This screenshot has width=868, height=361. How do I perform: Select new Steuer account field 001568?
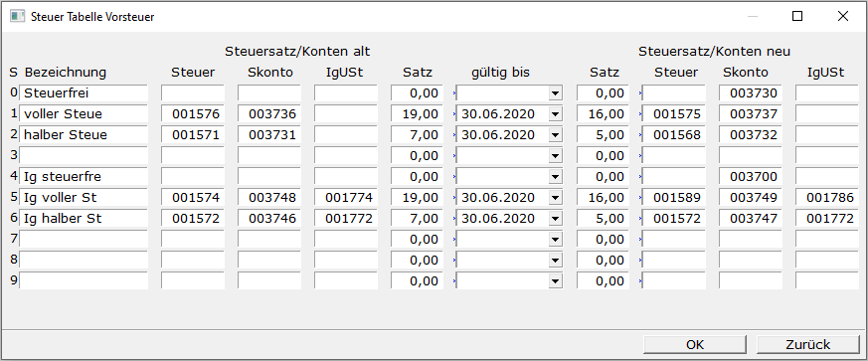(674, 135)
